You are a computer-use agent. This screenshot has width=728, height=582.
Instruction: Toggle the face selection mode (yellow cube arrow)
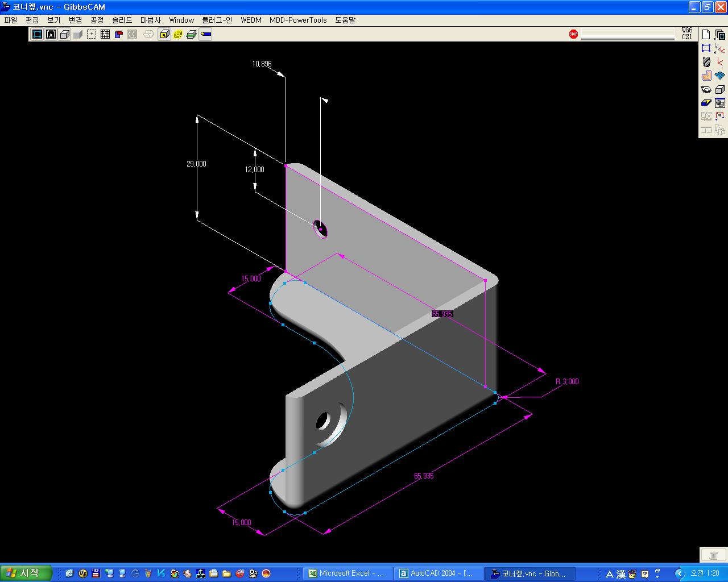(164, 34)
